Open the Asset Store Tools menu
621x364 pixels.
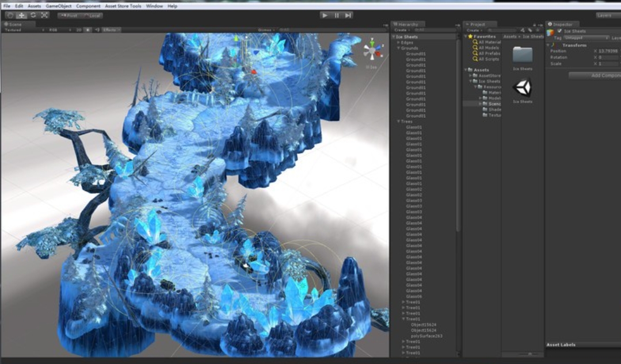123,6
